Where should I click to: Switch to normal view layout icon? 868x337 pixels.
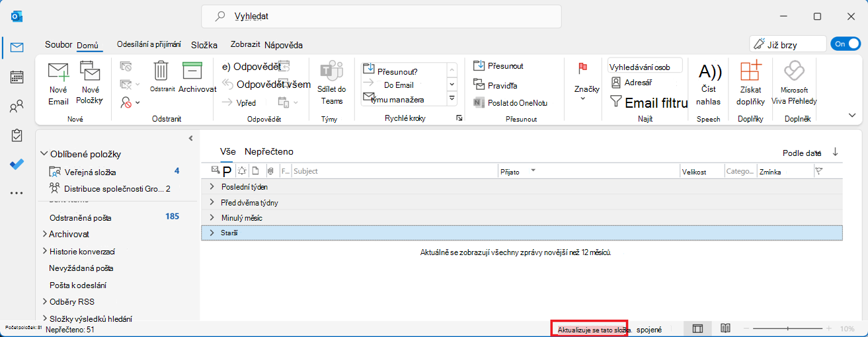pos(697,328)
